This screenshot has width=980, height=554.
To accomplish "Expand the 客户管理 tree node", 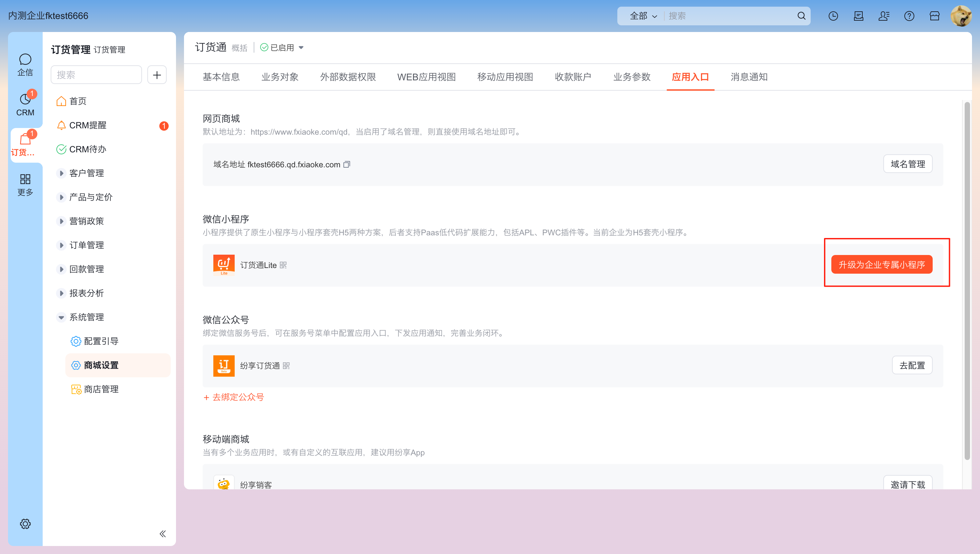I will point(61,173).
